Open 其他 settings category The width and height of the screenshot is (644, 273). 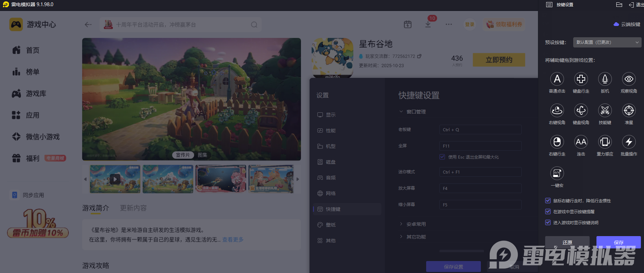[347, 241]
